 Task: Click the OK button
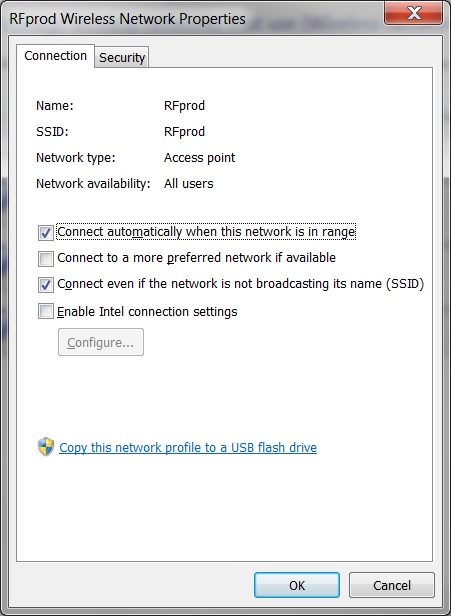click(x=297, y=585)
